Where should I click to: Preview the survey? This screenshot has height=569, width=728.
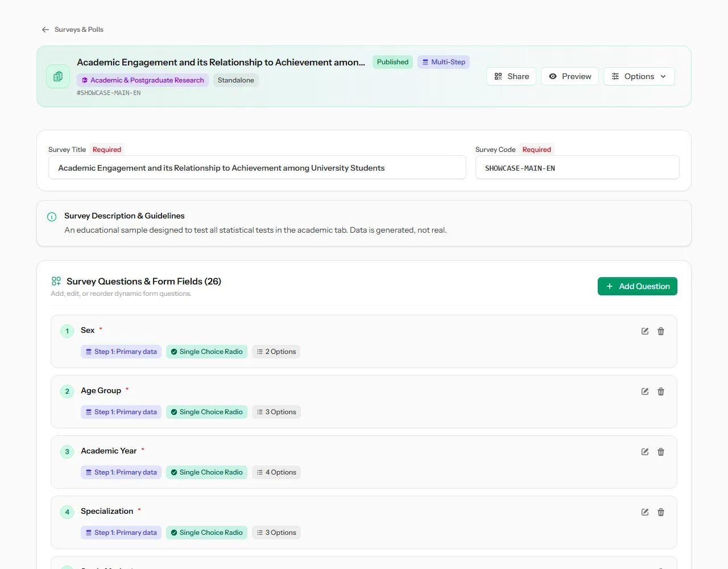click(x=570, y=76)
